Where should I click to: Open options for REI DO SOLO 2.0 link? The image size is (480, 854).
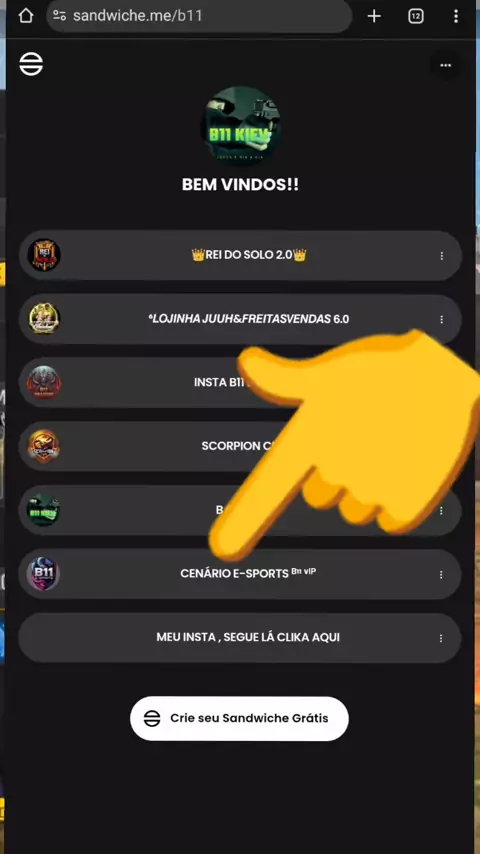[441, 255]
